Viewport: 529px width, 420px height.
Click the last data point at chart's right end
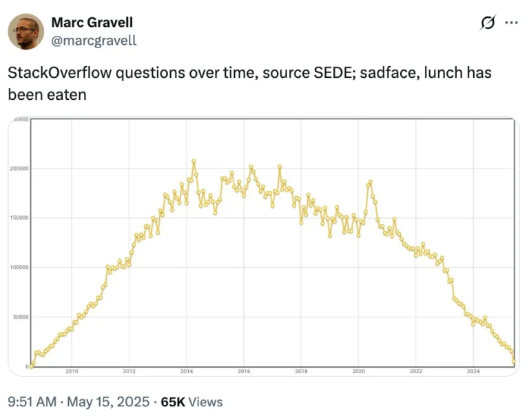pos(514,361)
